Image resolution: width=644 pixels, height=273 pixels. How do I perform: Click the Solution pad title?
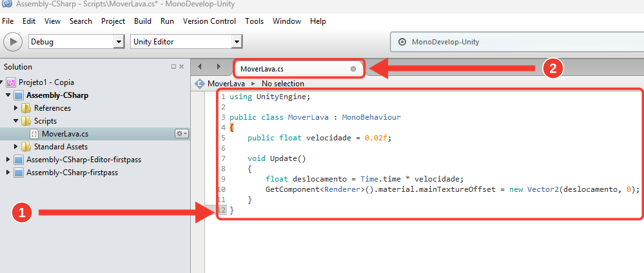click(18, 67)
